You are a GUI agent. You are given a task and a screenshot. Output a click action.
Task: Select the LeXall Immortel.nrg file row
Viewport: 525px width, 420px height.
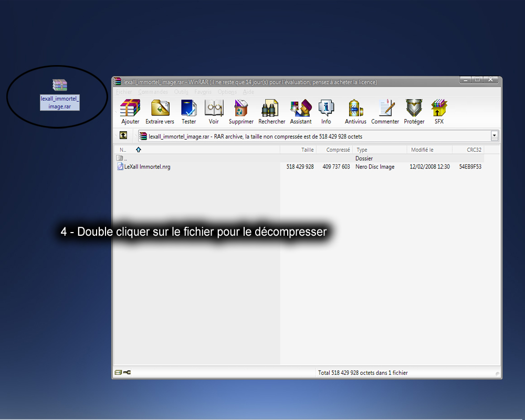click(x=300, y=166)
